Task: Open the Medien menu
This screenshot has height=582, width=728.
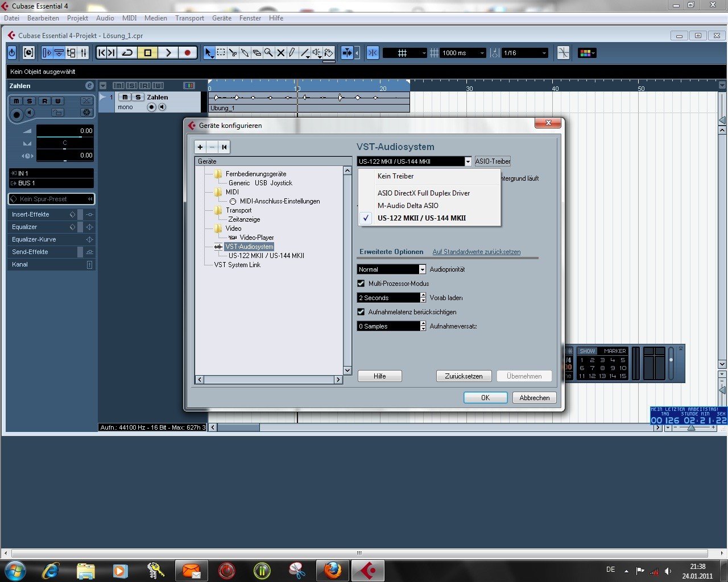Action: pos(155,18)
